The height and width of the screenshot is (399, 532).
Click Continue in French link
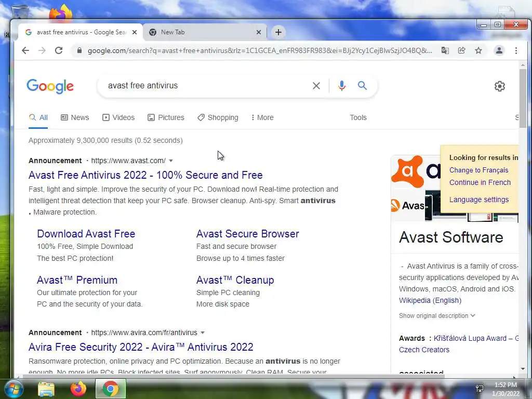480,182
